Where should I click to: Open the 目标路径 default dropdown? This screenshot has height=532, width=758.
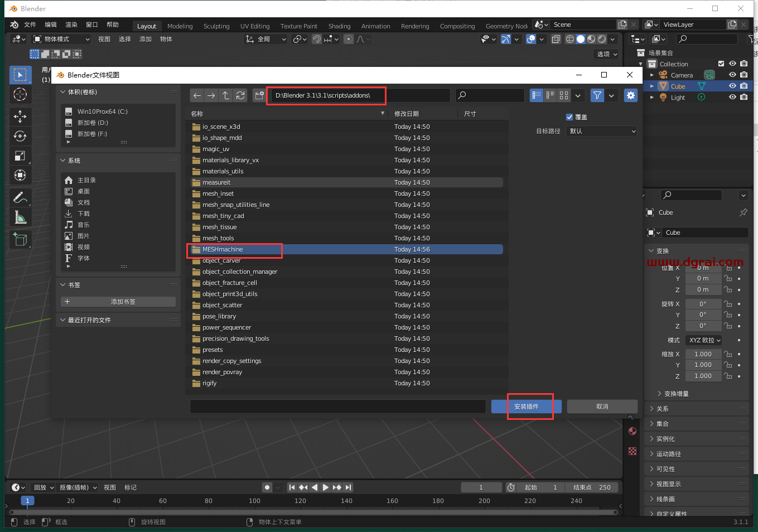coord(601,131)
